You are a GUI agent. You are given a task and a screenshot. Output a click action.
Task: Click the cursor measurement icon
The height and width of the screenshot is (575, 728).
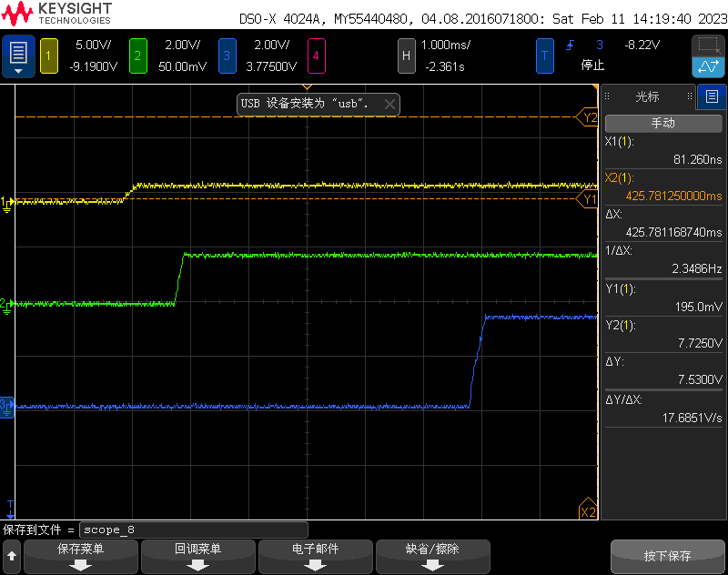[x=708, y=67]
